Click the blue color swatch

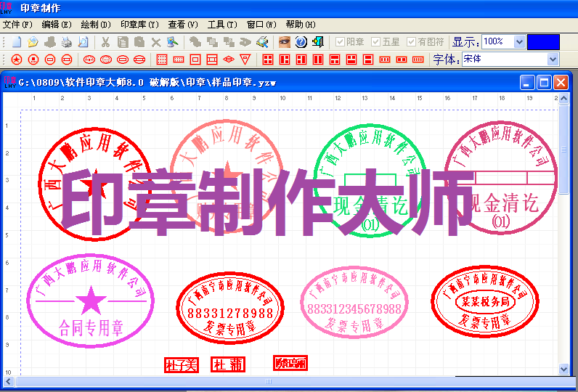(x=543, y=42)
